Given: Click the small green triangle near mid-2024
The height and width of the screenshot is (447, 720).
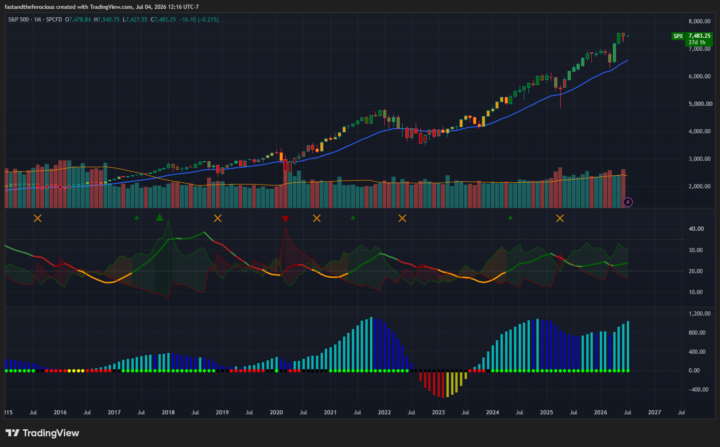Looking at the screenshot, I should click(510, 218).
